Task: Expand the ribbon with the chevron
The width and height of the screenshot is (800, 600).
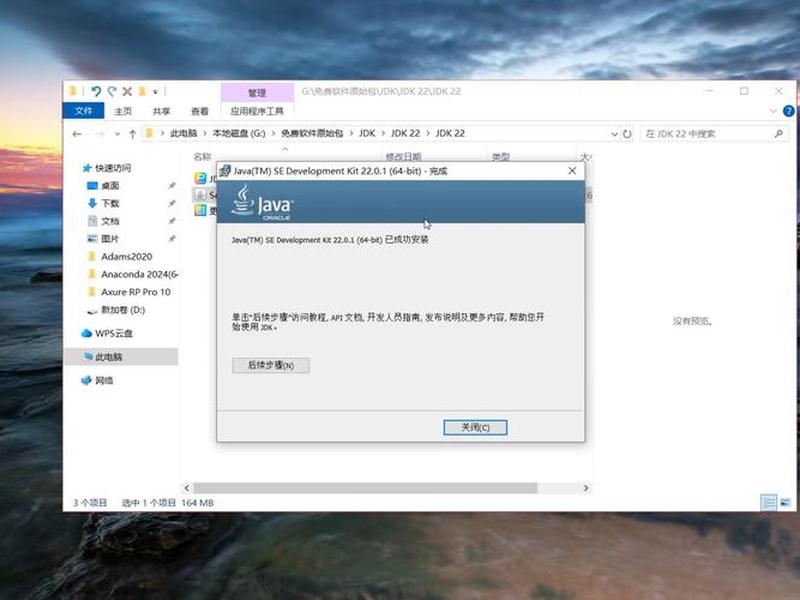Action: pos(772,111)
